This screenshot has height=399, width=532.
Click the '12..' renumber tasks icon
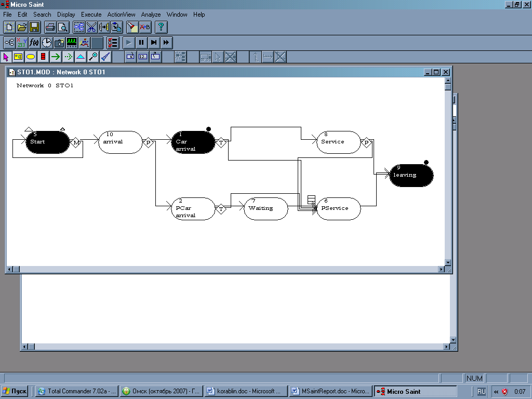pos(143,57)
